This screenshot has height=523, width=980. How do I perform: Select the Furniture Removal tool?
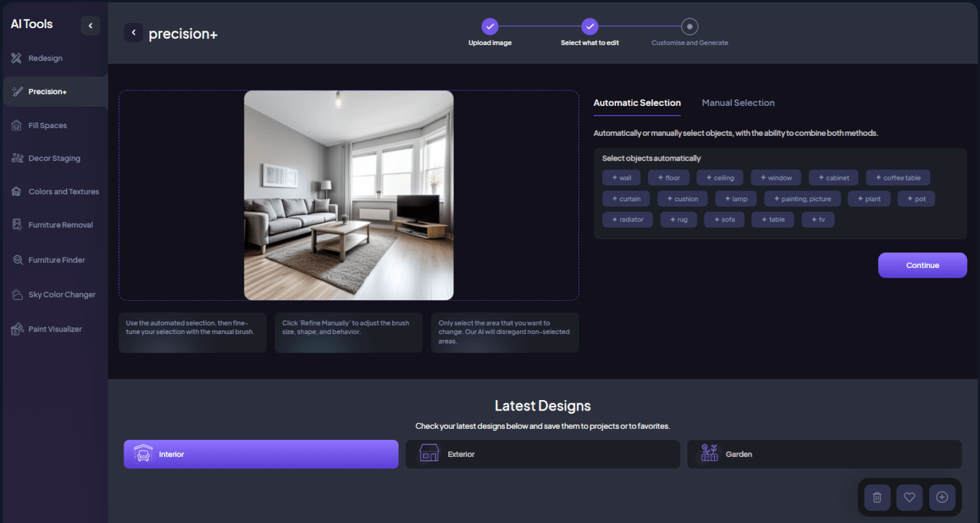[x=60, y=225]
